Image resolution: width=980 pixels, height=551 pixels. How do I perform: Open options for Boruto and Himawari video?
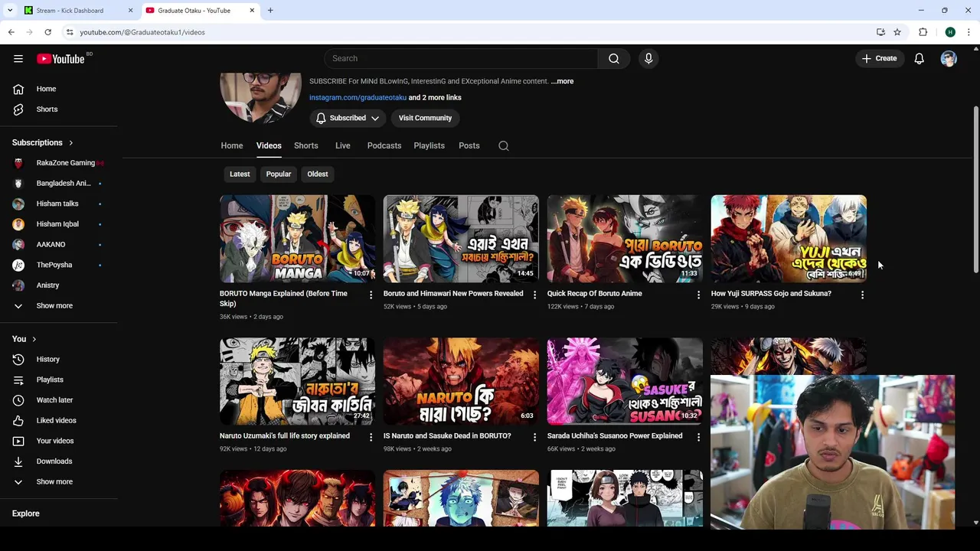534,295
